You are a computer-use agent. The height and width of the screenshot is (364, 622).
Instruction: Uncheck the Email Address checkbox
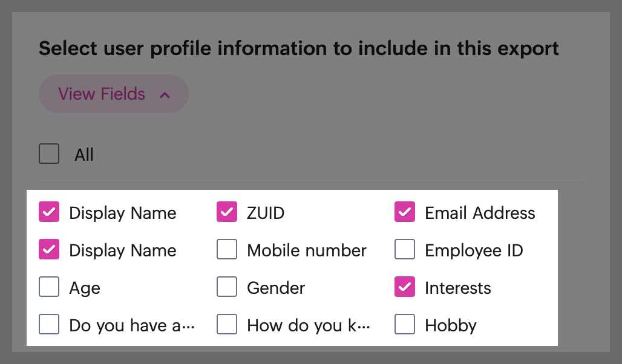click(x=405, y=212)
